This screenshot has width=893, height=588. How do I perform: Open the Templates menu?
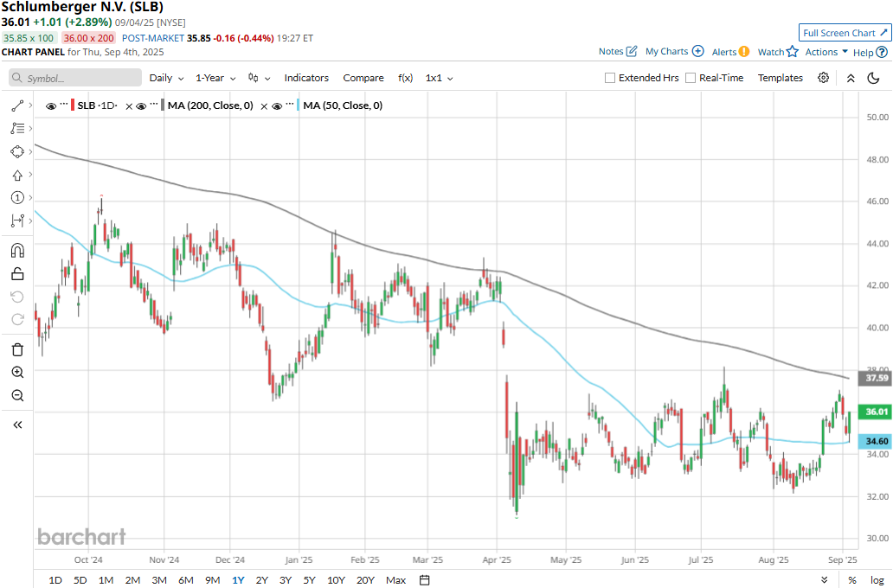[781, 78]
